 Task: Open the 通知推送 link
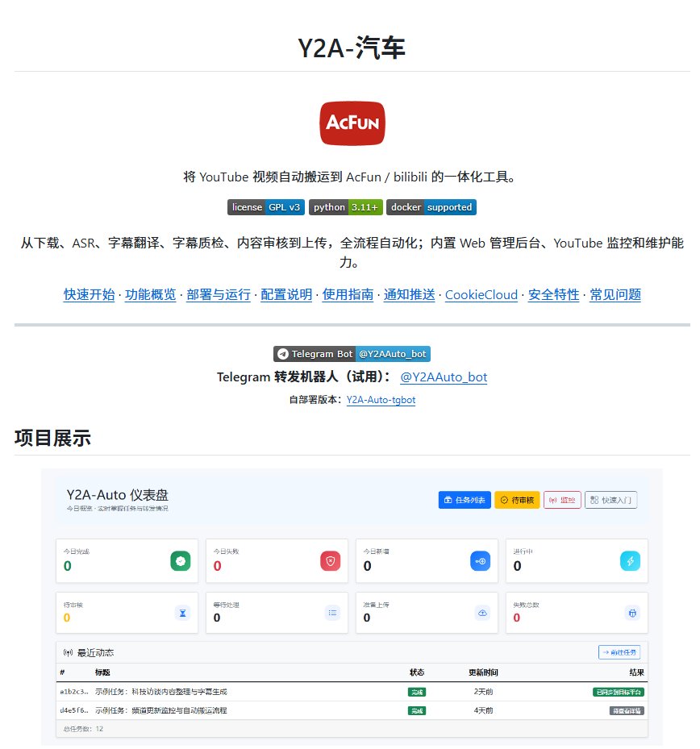(410, 295)
